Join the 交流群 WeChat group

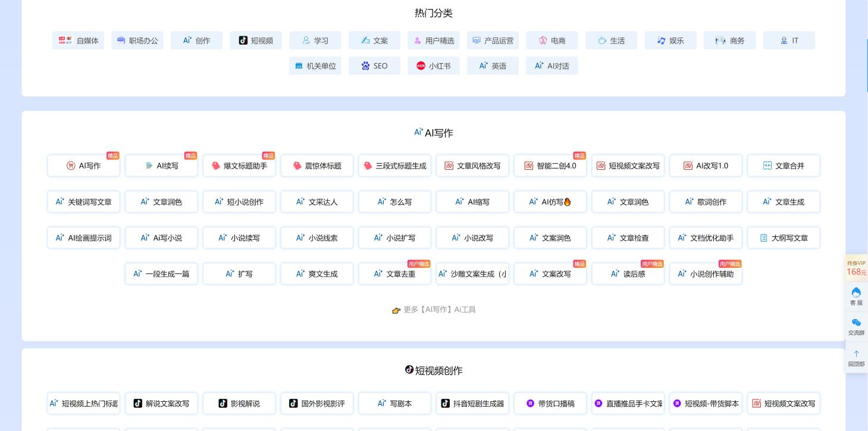pos(856,327)
